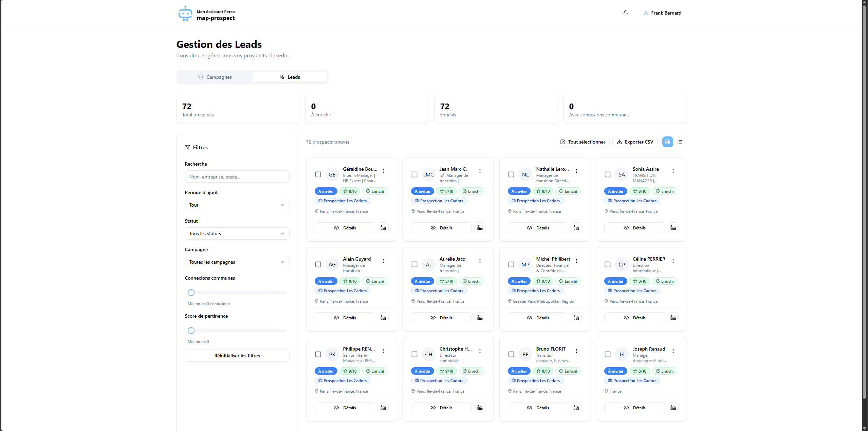The height and width of the screenshot is (431, 868).
Task: Expand the Période d'ajout dropdown
Action: (237, 205)
